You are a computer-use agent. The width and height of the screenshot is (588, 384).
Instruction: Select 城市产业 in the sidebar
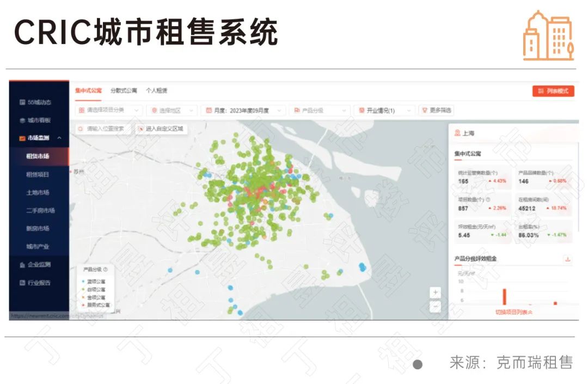pyautogui.click(x=39, y=246)
